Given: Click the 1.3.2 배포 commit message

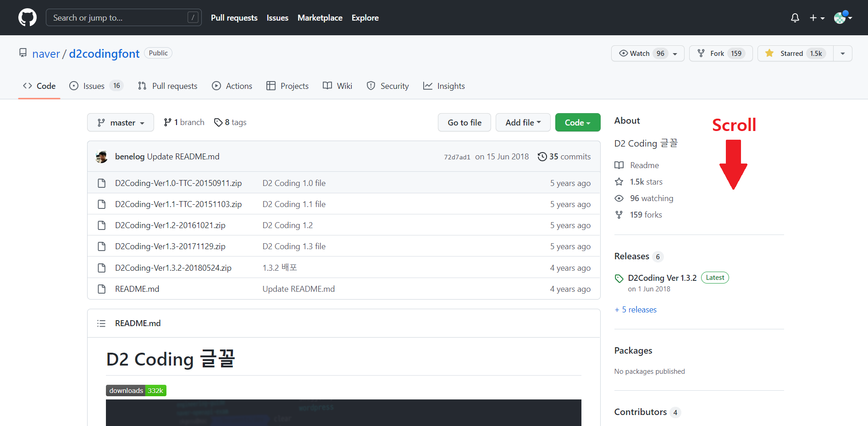Looking at the screenshot, I should click(x=280, y=268).
